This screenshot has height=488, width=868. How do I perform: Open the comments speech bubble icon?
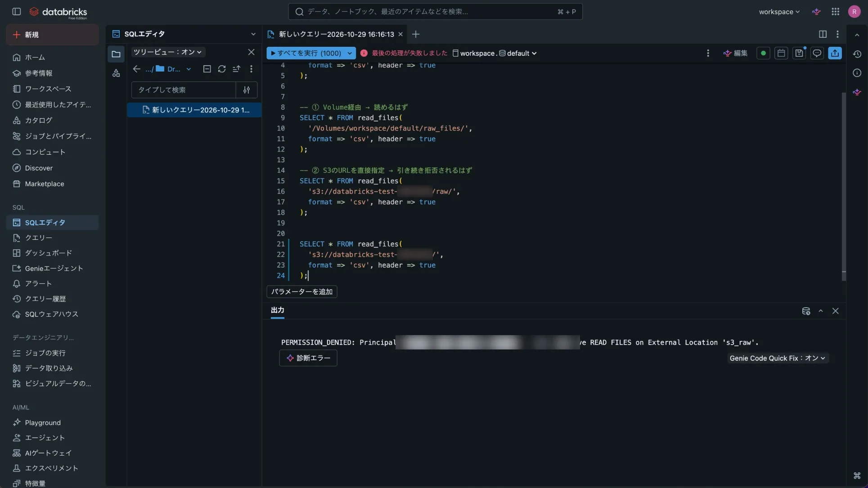[x=817, y=53]
